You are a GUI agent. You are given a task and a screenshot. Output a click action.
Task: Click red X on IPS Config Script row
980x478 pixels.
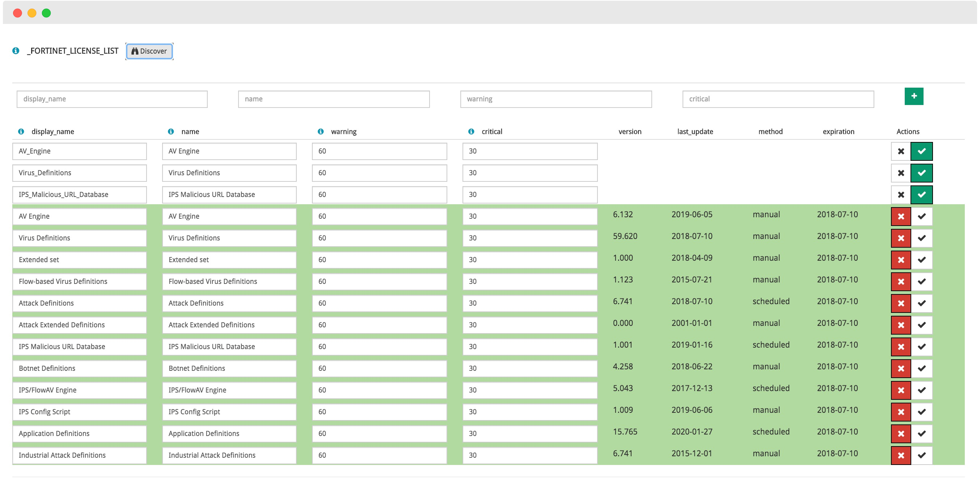pyautogui.click(x=901, y=411)
